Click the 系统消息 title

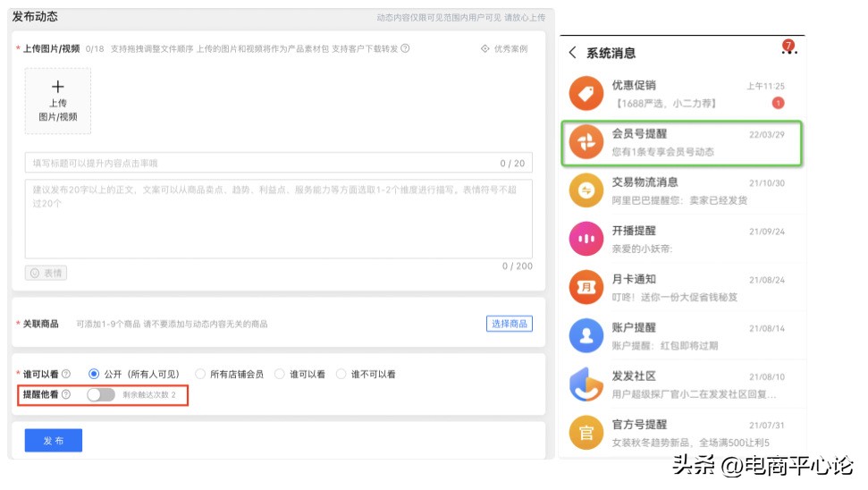[x=611, y=53]
